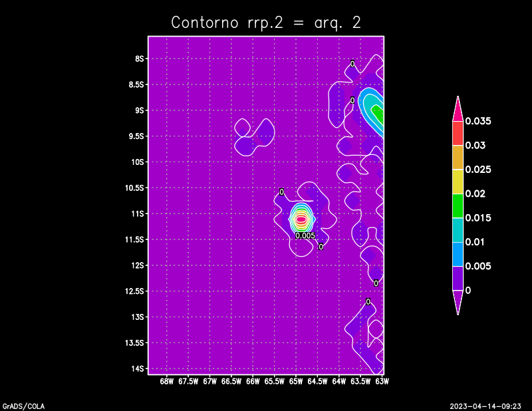Click the '0.035' colorbar value
532x411 pixels.
[x=478, y=121]
